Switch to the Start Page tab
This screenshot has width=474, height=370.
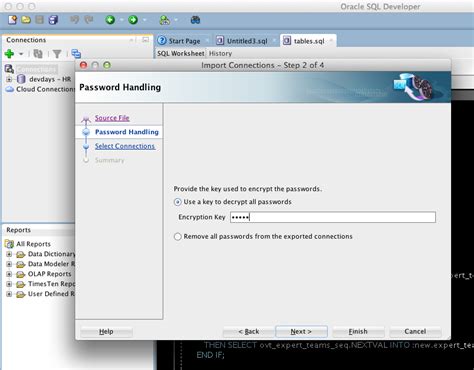183,41
